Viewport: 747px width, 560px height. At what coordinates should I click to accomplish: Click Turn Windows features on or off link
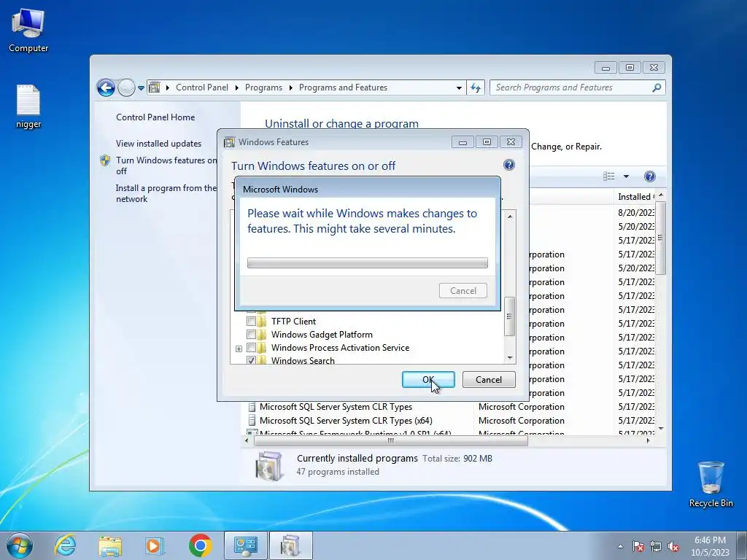tap(166, 166)
